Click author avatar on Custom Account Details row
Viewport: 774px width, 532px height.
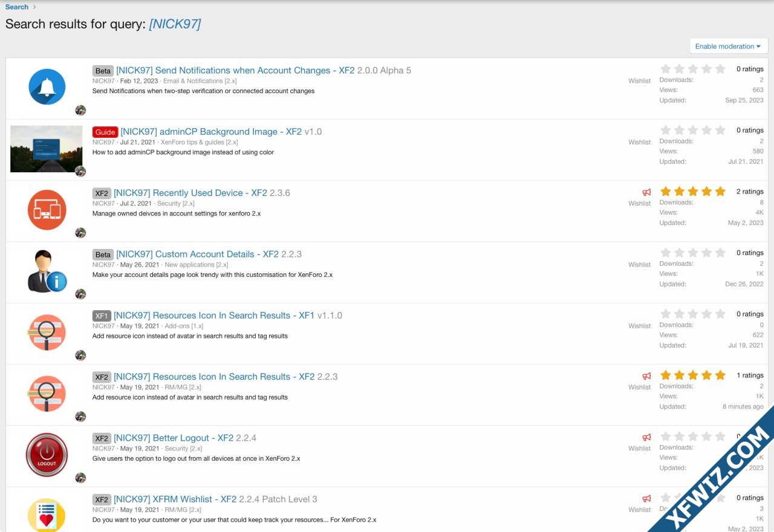(x=80, y=294)
